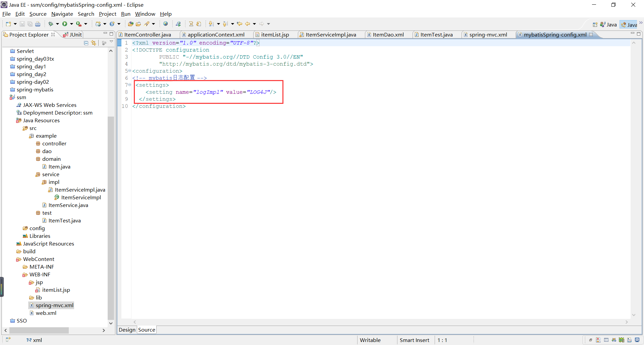Toggle Link with Editor in Project Explorer
Viewport: 644px width, 345px height.
pos(94,43)
